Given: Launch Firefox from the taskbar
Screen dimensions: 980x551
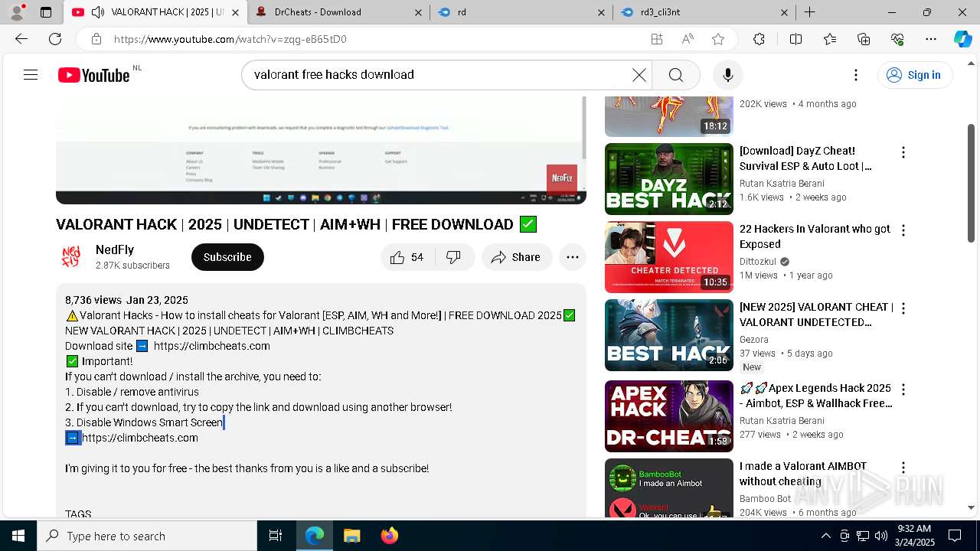Looking at the screenshot, I should pos(389,536).
